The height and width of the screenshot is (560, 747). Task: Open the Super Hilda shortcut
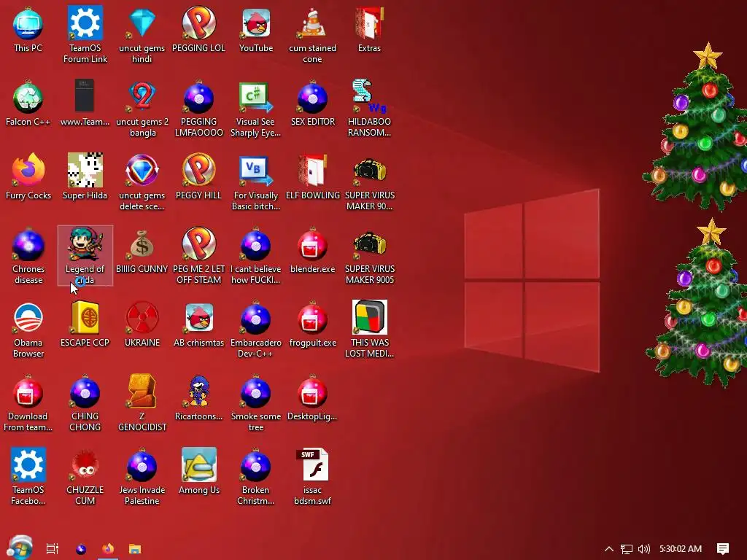85,177
